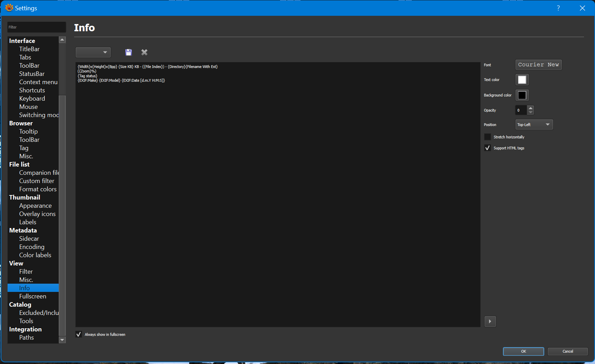Click the arrow button to insert a tag
The image size is (595, 364).
[x=490, y=321]
